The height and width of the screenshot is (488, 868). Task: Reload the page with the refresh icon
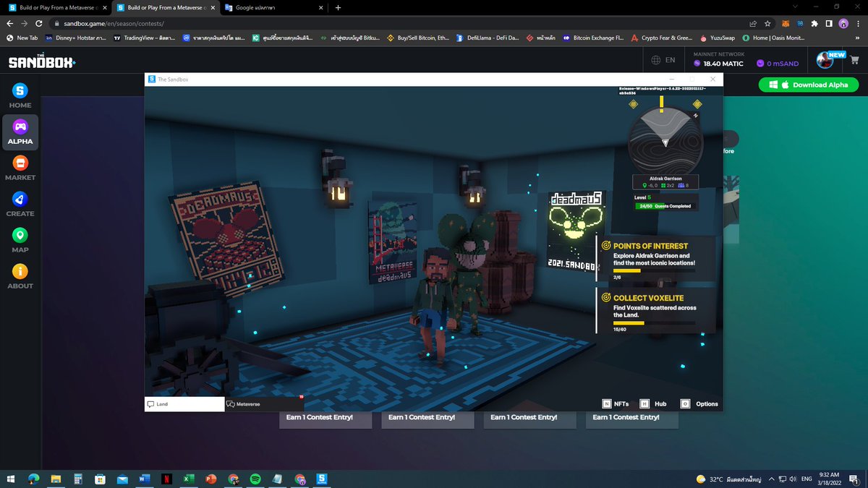coord(40,23)
